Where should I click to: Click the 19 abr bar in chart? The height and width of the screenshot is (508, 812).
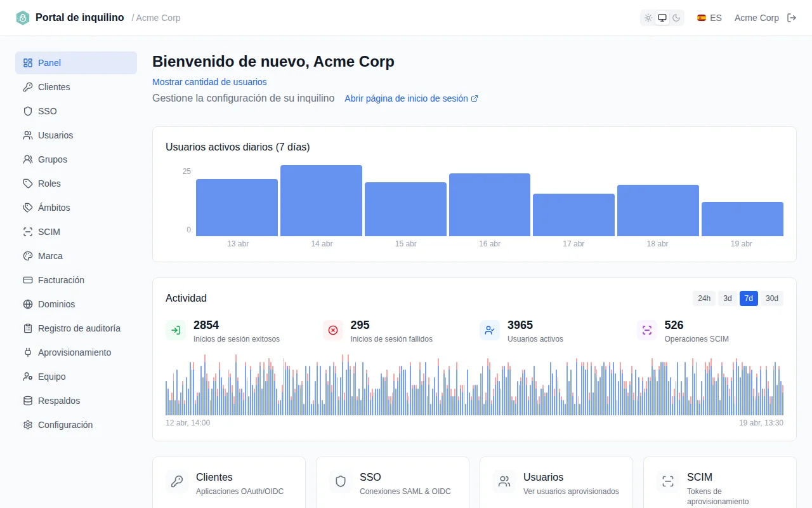pyautogui.click(x=742, y=219)
